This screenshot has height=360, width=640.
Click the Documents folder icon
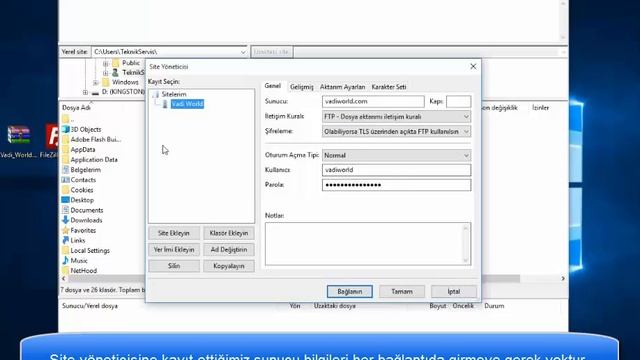(x=65, y=210)
